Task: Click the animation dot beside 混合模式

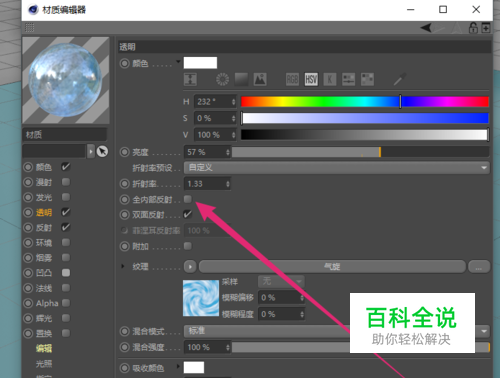Action: (x=124, y=331)
